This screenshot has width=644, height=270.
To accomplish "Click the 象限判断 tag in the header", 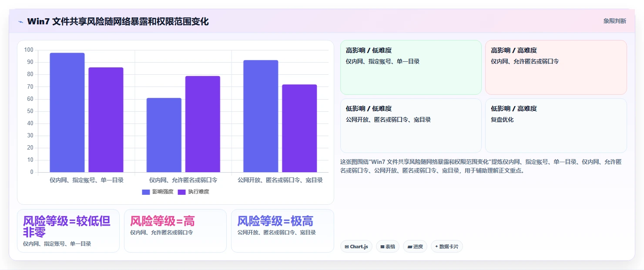I will click(x=614, y=21).
